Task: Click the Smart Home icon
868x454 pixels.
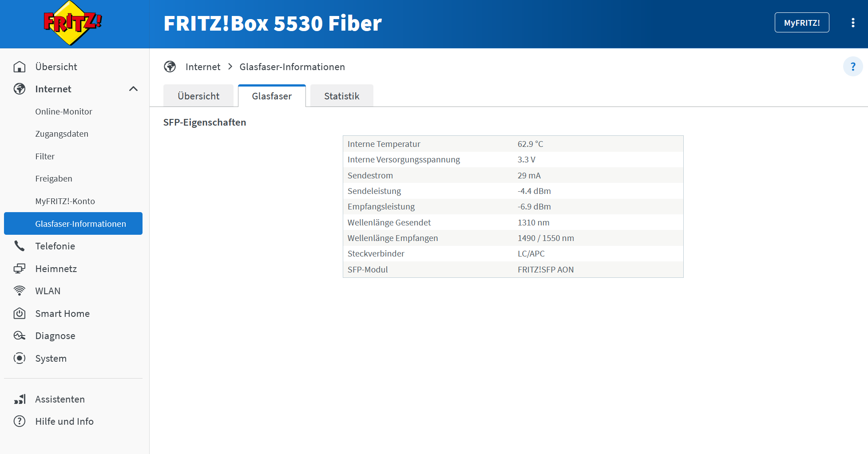Action: pyautogui.click(x=20, y=313)
